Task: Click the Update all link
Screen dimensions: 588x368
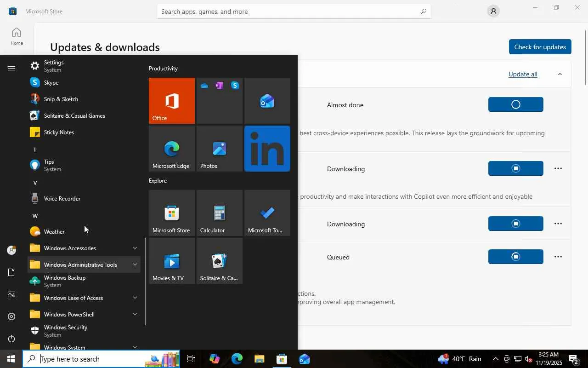Action: click(523, 74)
